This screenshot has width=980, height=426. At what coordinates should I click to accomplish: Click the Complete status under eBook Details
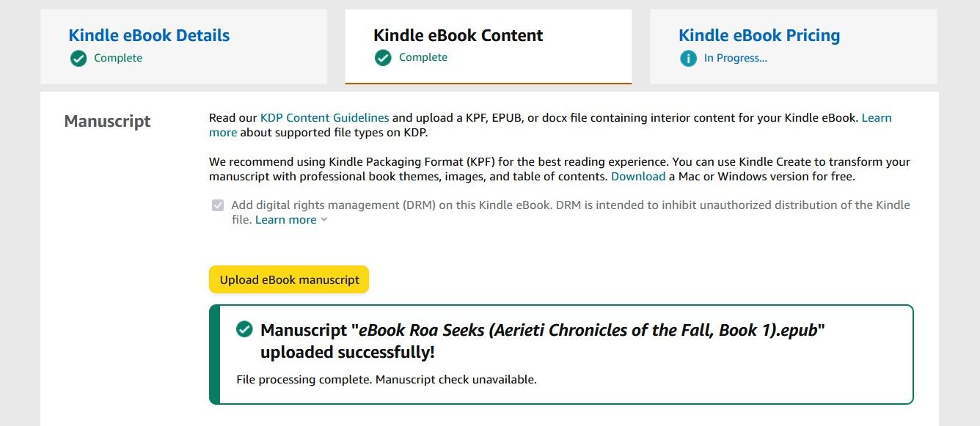click(x=118, y=59)
